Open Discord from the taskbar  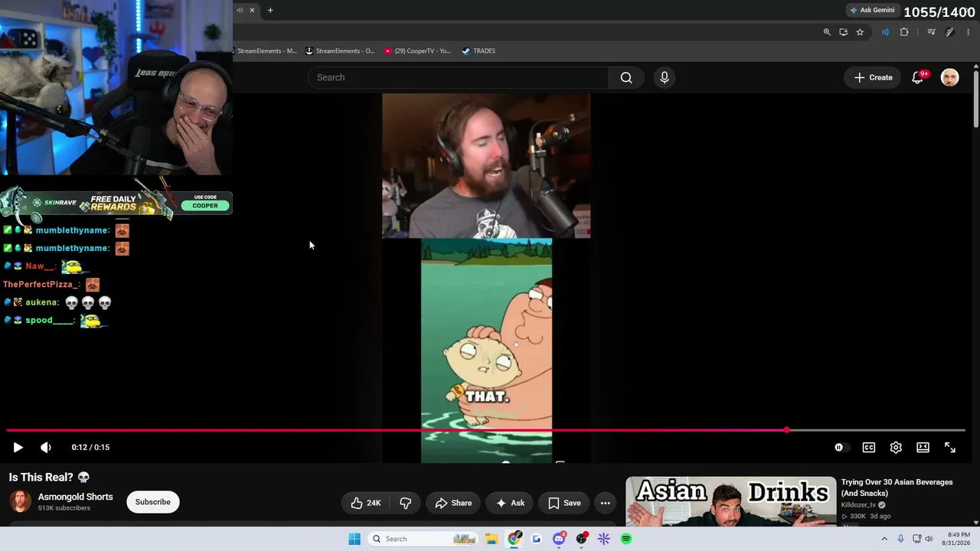[x=560, y=539]
